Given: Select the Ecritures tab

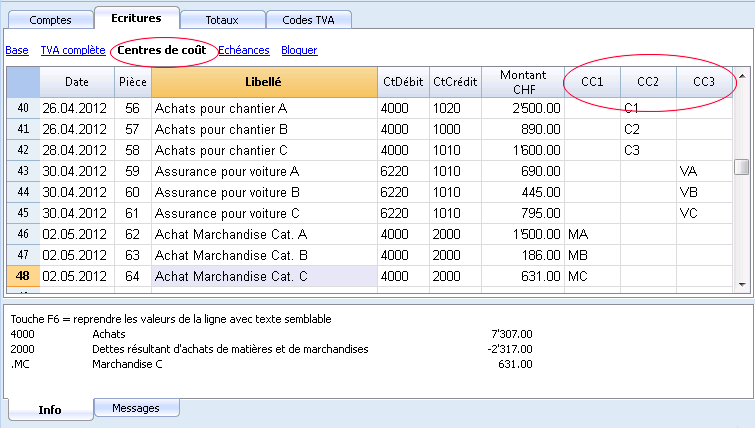Looking at the screenshot, I should 137,18.
